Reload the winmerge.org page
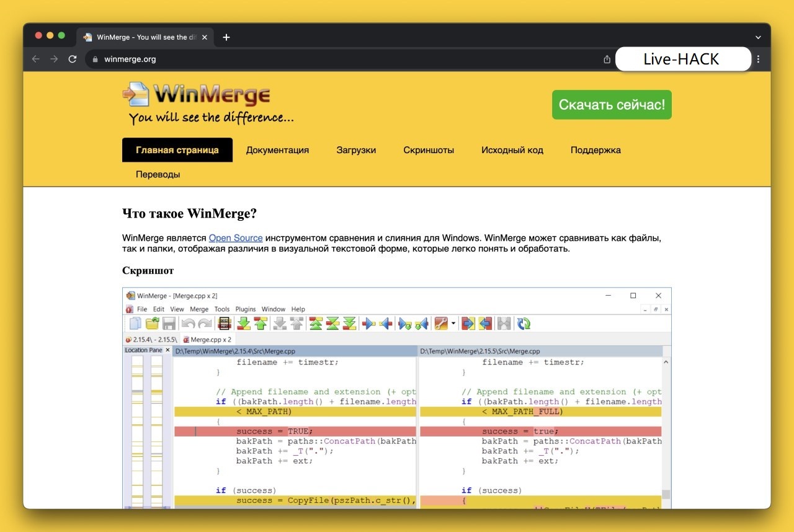794x532 pixels. coord(73,59)
